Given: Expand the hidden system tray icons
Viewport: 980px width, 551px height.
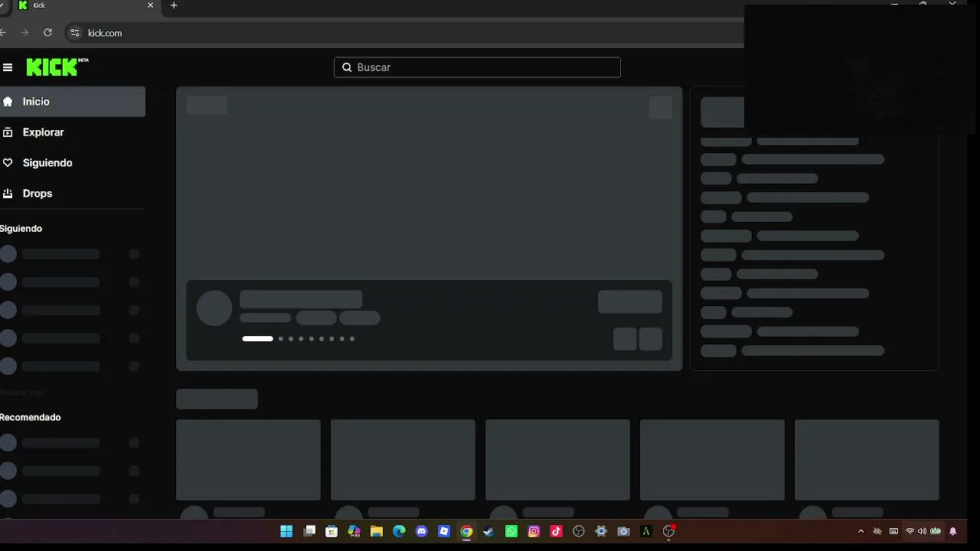Looking at the screenshot, I should tap(861, 531).
